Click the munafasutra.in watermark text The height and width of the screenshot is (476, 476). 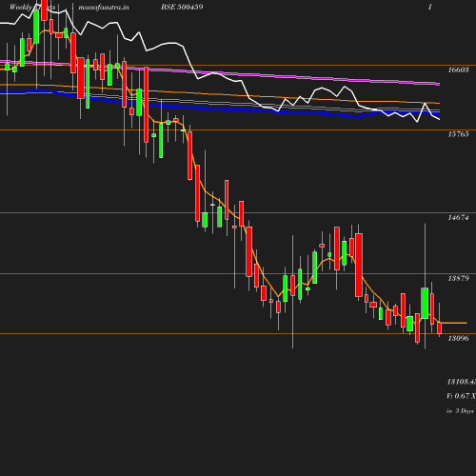[x=104, y=7]
